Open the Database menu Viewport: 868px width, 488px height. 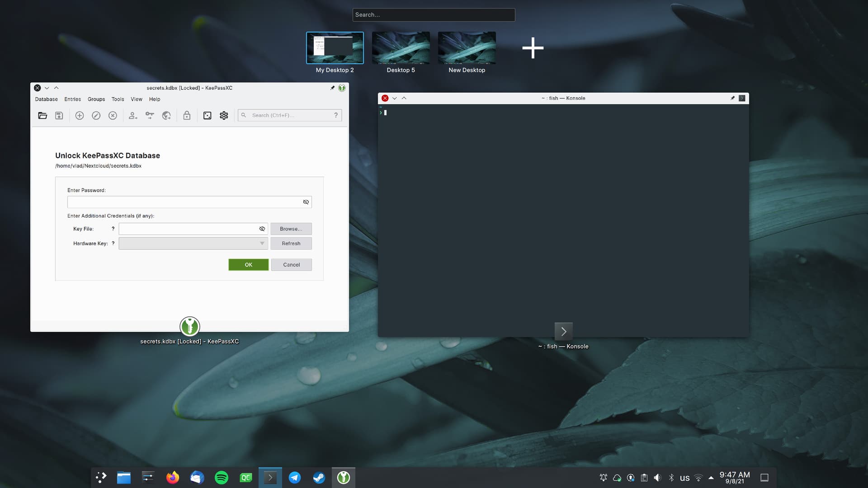[47, 99]
